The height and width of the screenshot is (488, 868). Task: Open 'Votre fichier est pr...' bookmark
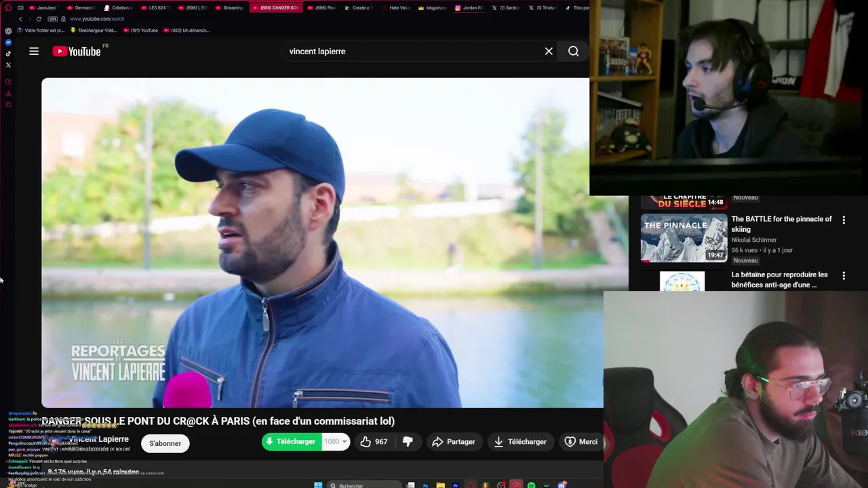pos(40,30)
